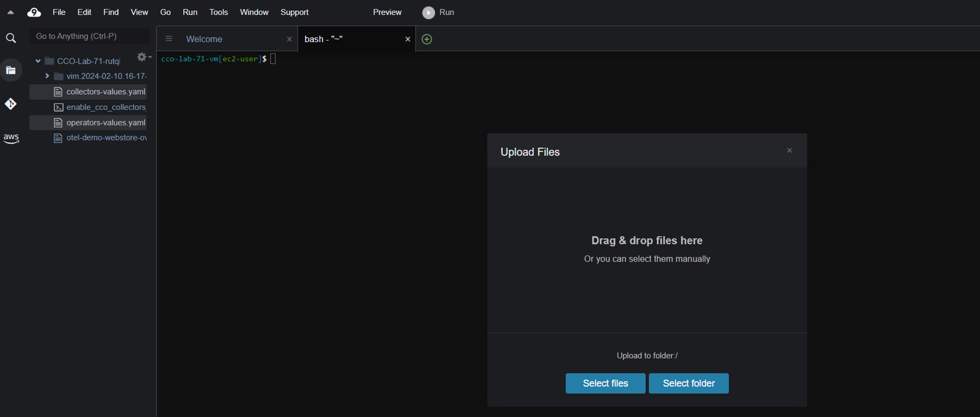This screenshot has height=417, width=980.
Task: Click the folder icon of vim.2024-02-10
Action: click(59, 76)
